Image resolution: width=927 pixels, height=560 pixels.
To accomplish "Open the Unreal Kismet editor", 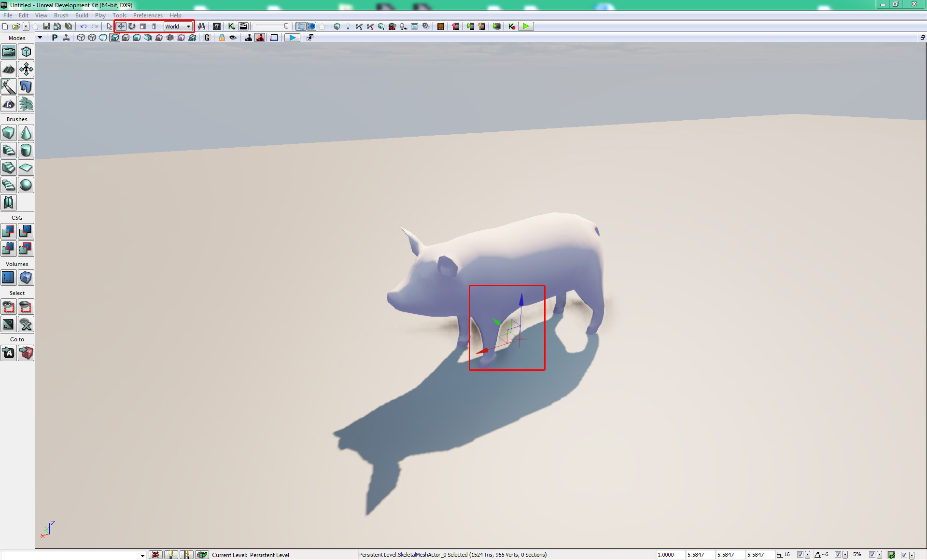I will pyautogui.click(x=231, y=27).
